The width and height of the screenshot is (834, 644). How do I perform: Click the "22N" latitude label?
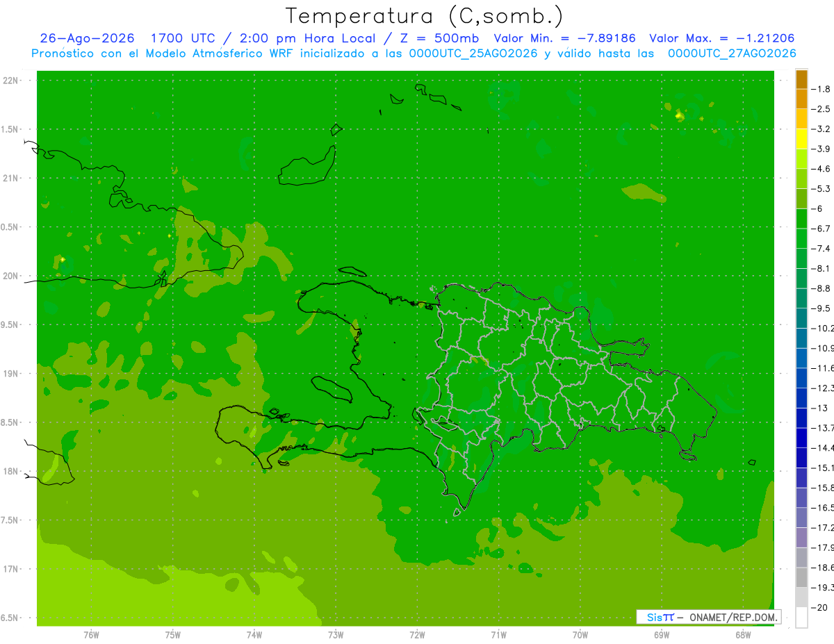tap(12, 81)
